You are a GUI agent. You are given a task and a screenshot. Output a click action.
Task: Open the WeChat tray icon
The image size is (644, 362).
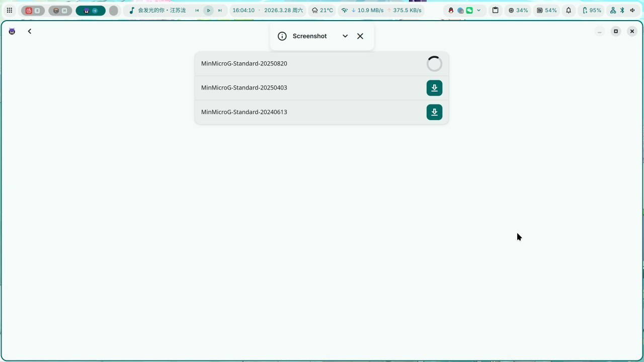click(x=469, y=10)
